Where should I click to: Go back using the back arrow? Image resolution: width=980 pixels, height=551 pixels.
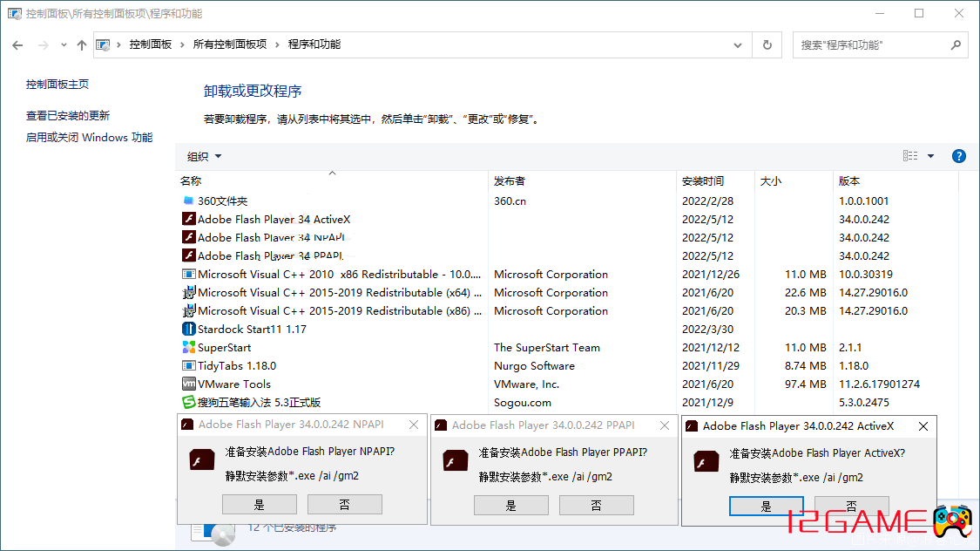tap(17, 45)
